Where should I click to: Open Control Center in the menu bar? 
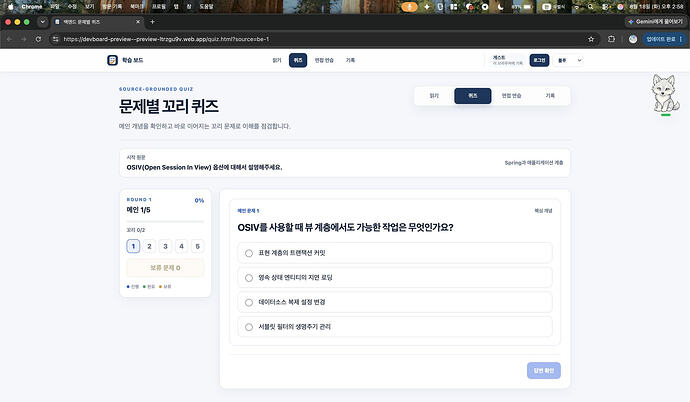click(x=606, y=7)
